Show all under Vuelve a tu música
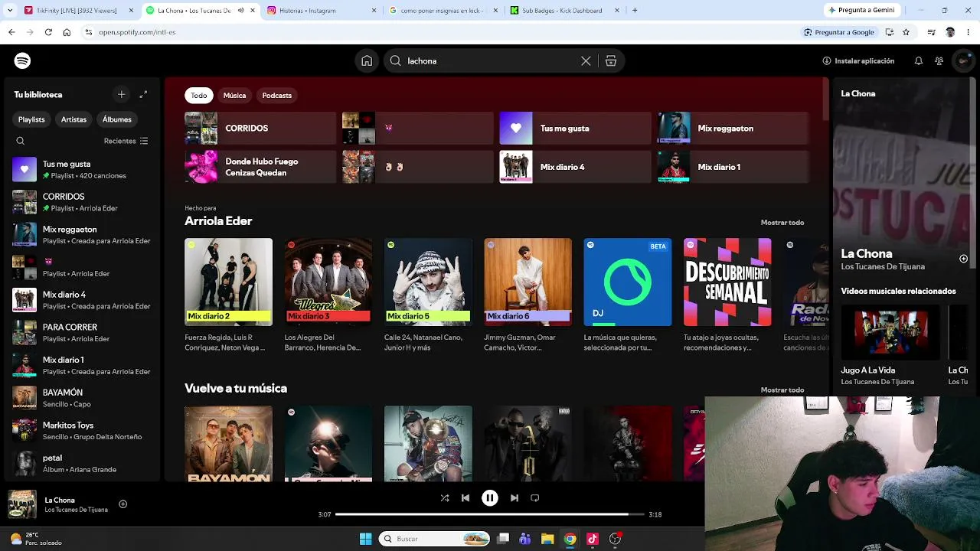 tap(782, 390)
